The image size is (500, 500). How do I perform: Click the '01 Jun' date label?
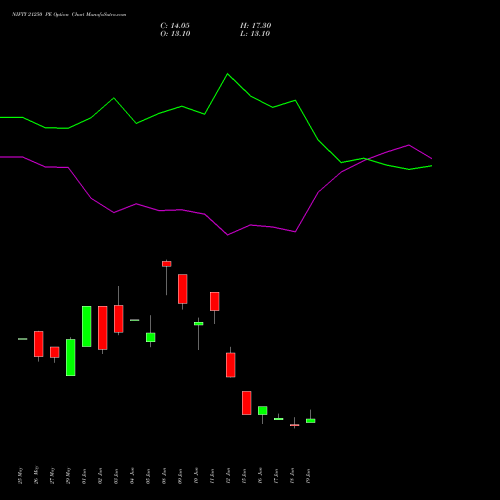pyautogui.click(x=85, y=476)
